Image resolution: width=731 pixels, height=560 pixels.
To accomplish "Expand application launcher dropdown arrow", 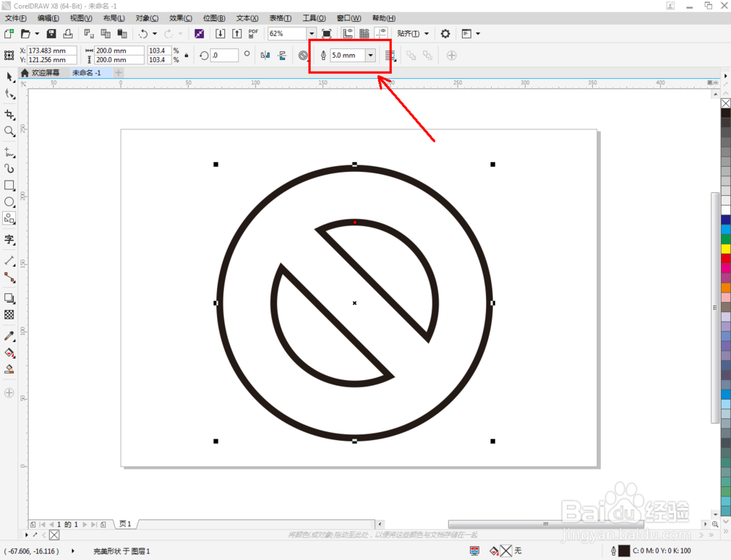I will click(x=478, y=34).
